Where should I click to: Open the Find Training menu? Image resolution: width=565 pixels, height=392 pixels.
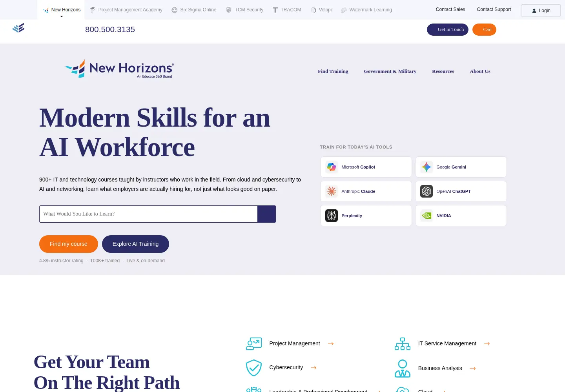coord(333,71)
